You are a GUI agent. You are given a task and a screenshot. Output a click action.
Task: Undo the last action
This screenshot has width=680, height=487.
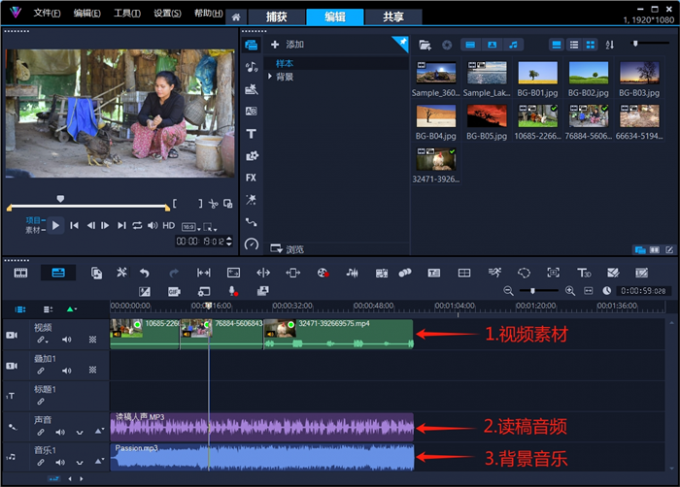pos(144,273)
